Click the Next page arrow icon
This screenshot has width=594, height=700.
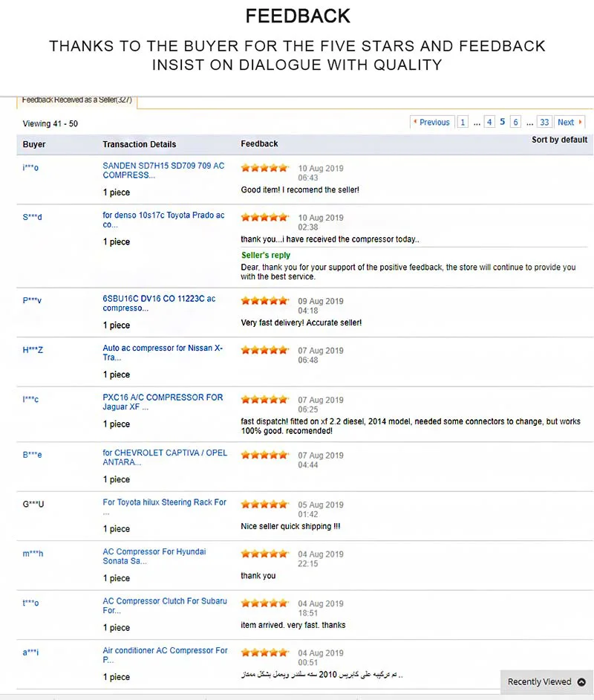click(580, 121)
